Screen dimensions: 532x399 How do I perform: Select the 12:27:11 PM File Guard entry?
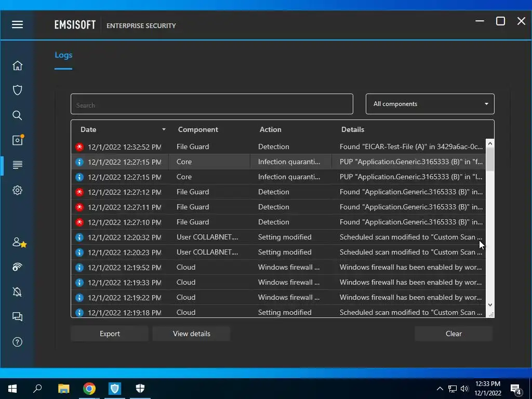tap(278, 207)
